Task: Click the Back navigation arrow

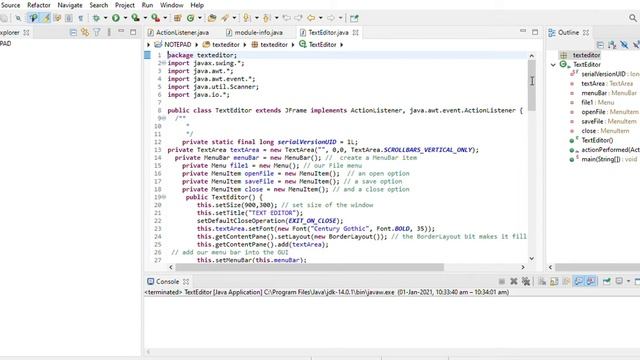Action: click(311, 18)
